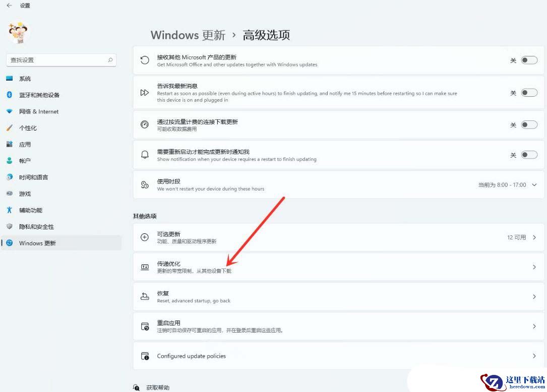Select 个性化 in the sidebar
Screen dimensions: 547x392
28,128
